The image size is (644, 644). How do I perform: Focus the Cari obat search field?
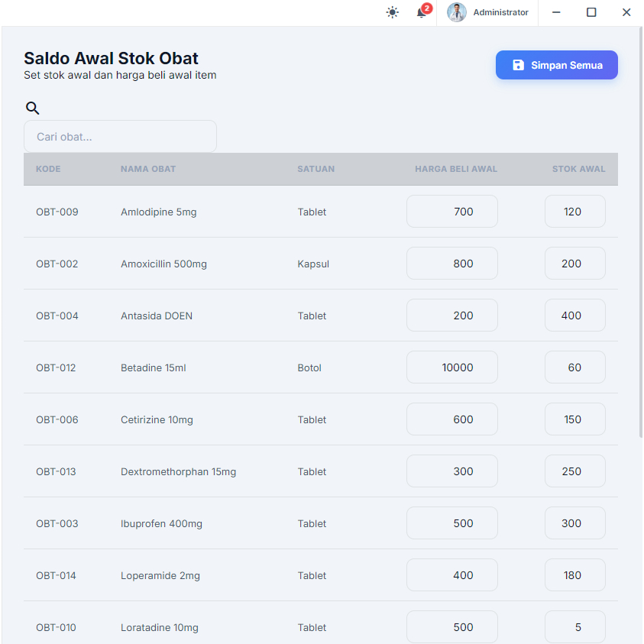click(x=121, y=136)
